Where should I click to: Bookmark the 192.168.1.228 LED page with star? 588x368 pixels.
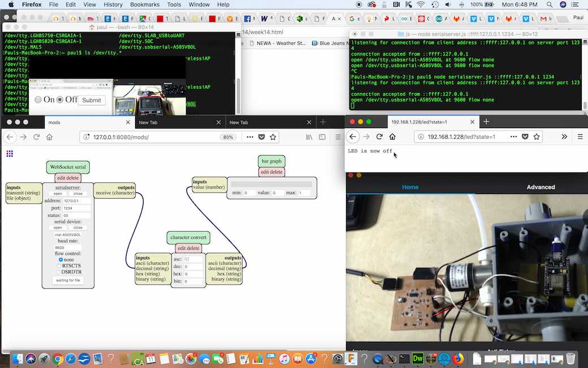click(537, 136)
